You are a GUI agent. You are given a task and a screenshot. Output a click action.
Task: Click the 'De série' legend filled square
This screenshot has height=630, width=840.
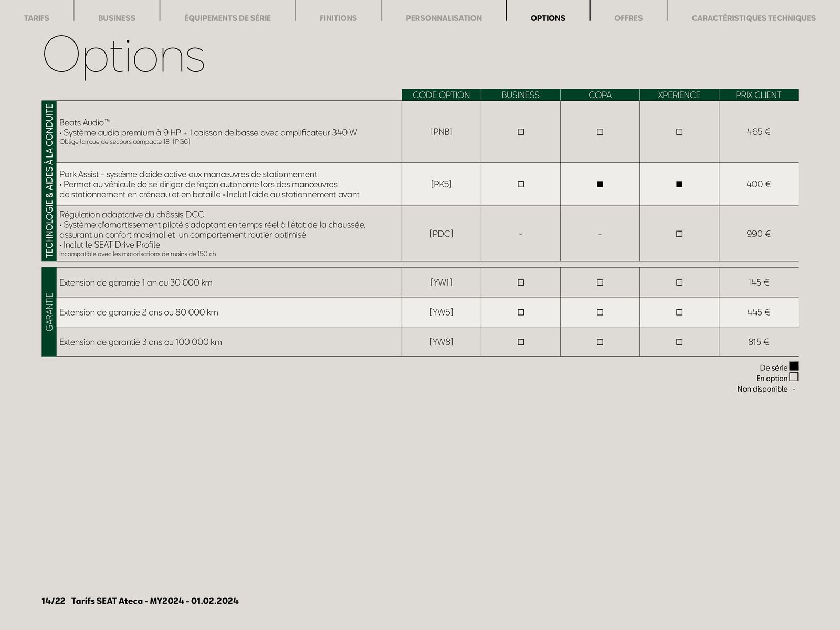[794, 366]
